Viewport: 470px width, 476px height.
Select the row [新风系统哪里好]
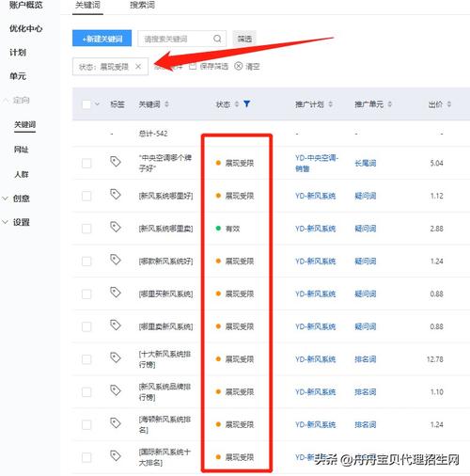[x=86, y=196]
